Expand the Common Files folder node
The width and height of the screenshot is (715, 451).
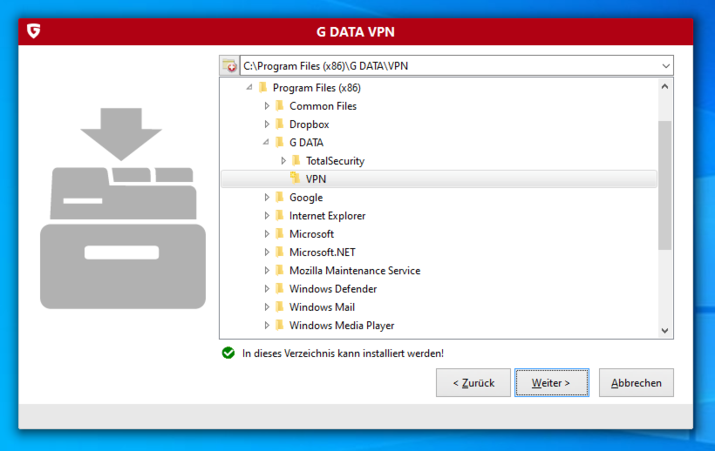(x=267, y=106)
